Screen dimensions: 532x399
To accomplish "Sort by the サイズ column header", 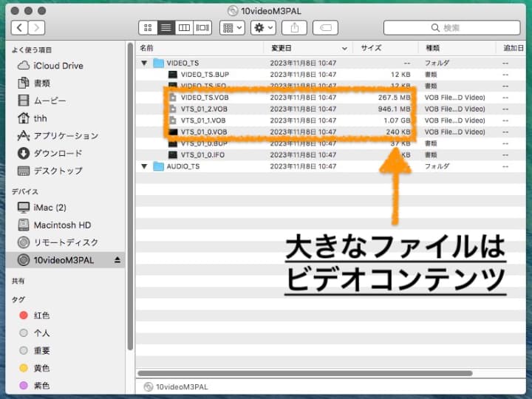I will (371, 47).
